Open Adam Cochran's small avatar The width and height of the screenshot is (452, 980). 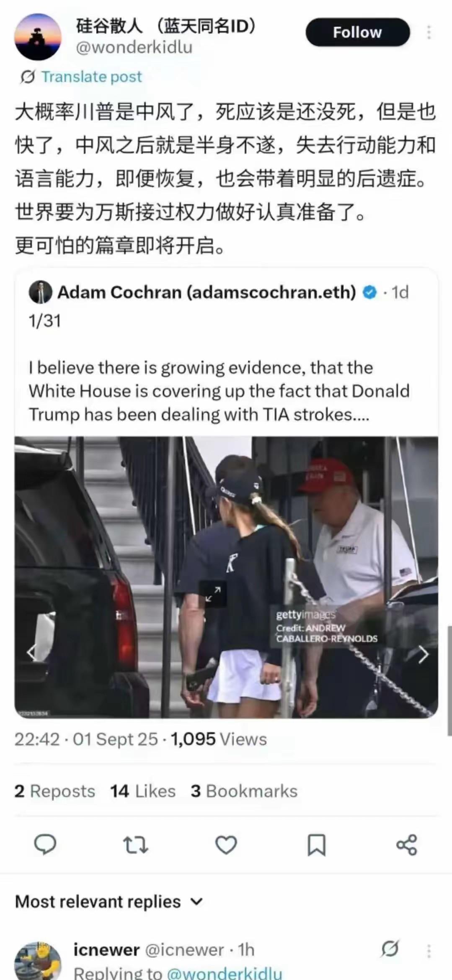click(40, 292)
